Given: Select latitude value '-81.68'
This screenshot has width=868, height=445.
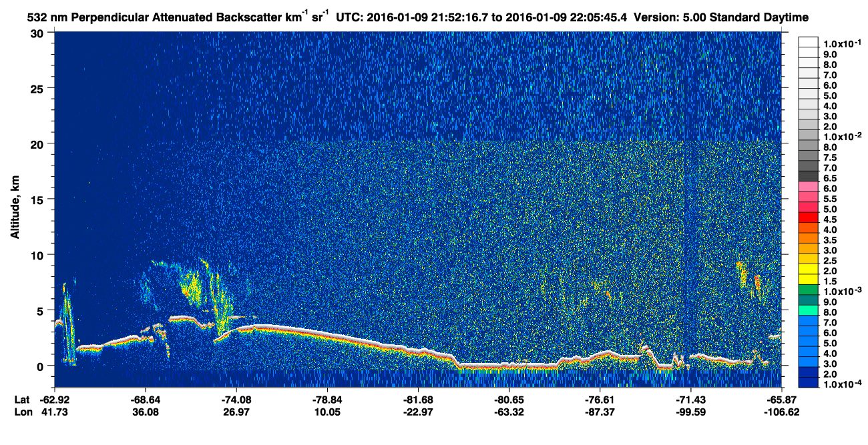Looking at the screenshot, I should click(x=418, y=400).
